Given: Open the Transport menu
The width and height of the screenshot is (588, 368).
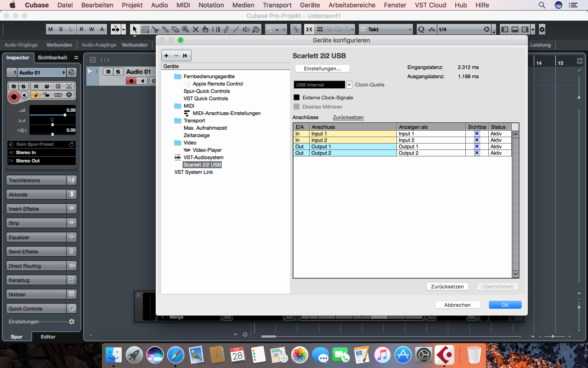Looking at the screenshot, I should (277, 5).
